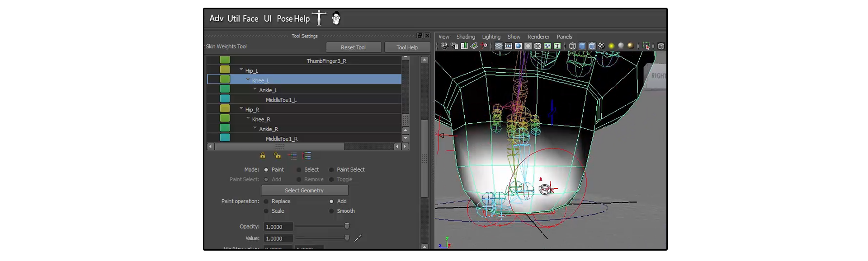Switch to Wireframe display cube icon
868x261 pixels.
click(x=572, y=46)
